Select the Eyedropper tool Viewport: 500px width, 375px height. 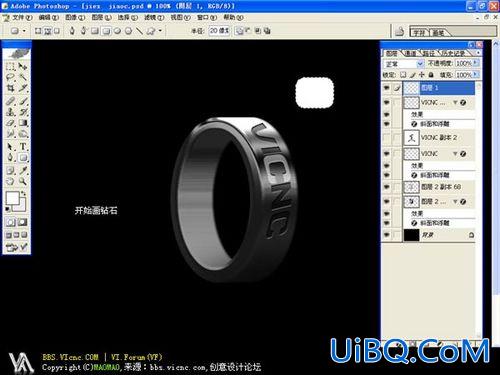[x=23, y=170]
